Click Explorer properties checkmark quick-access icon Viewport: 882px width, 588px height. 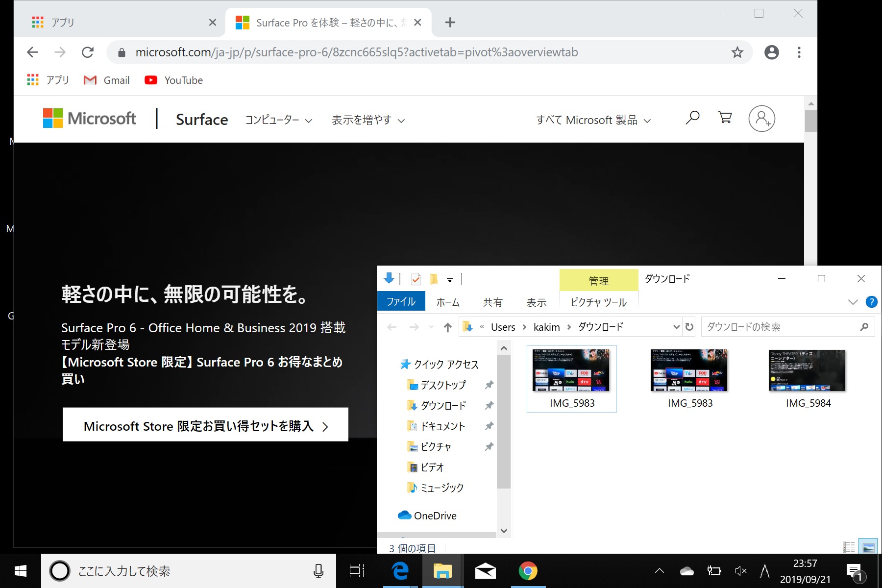tap(416, 279)
